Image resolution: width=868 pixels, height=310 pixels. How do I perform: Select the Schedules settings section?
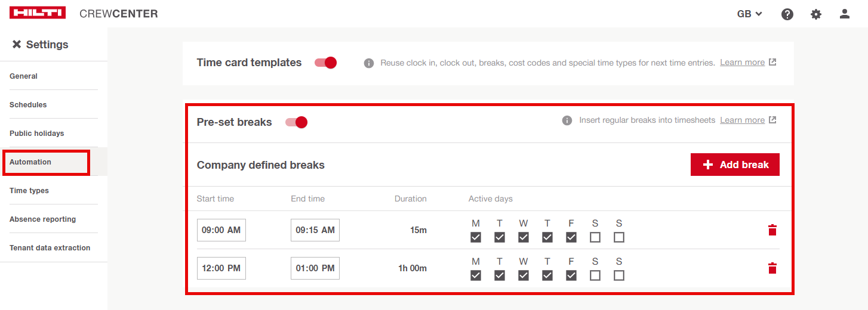point(28,105)
